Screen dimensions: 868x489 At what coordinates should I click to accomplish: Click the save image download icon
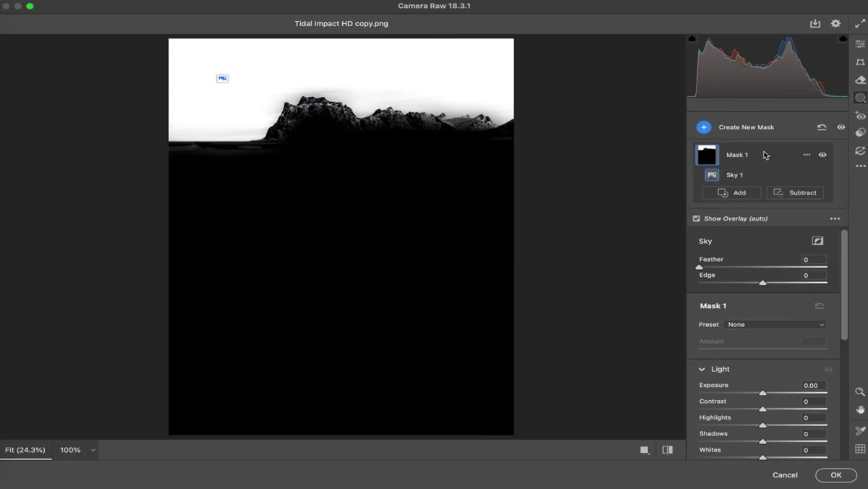point(815,23)
